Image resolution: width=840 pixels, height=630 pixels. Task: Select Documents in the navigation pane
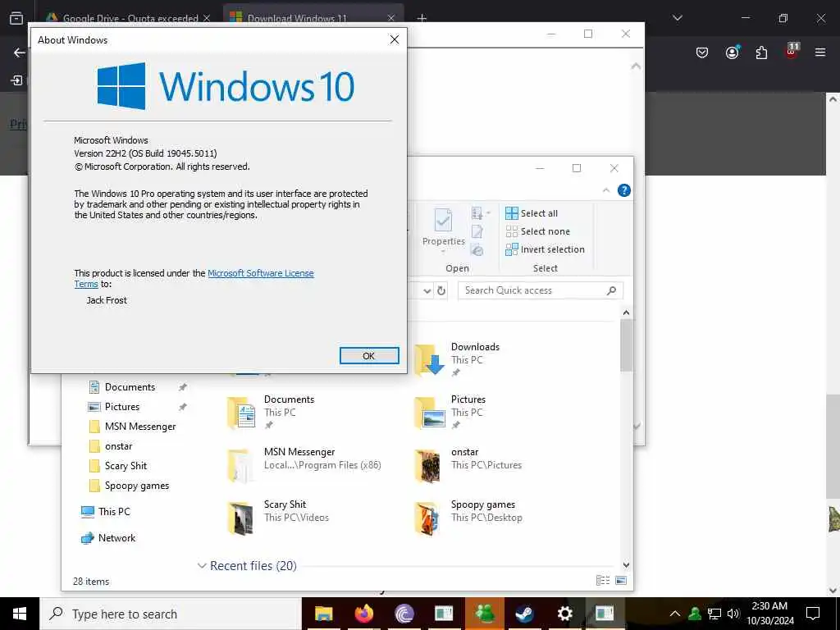pos(130,387)
